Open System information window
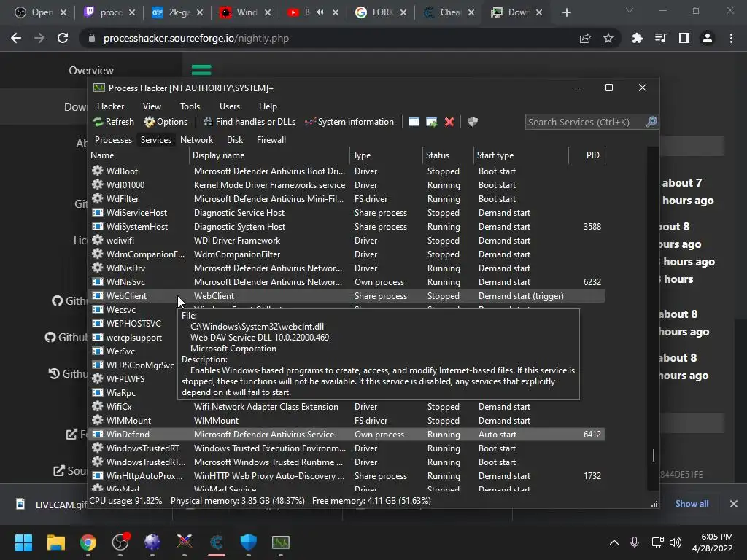 (x=349, y=122)
